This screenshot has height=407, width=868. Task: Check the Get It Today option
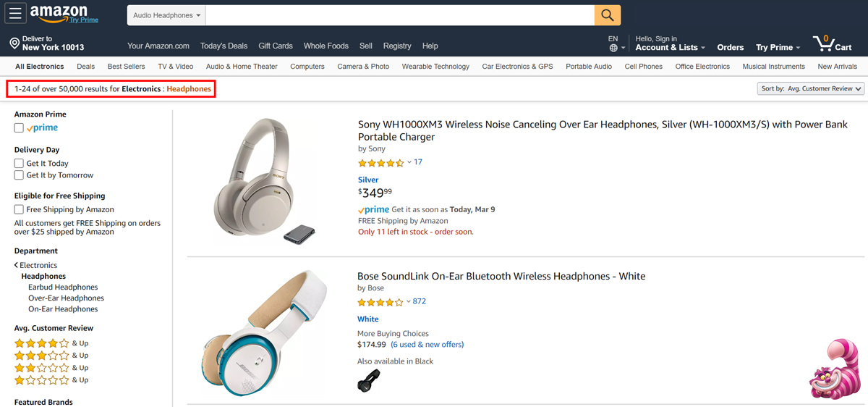(19, 164)
